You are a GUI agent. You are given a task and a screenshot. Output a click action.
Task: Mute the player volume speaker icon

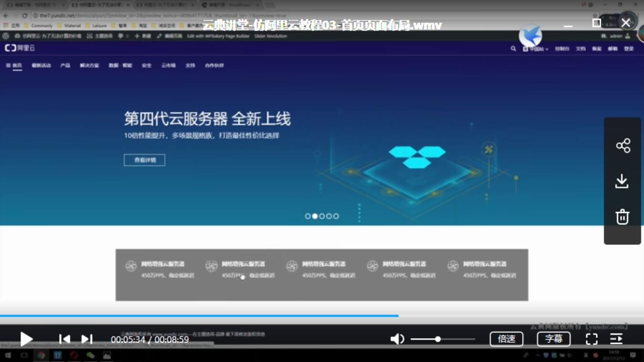397,339
